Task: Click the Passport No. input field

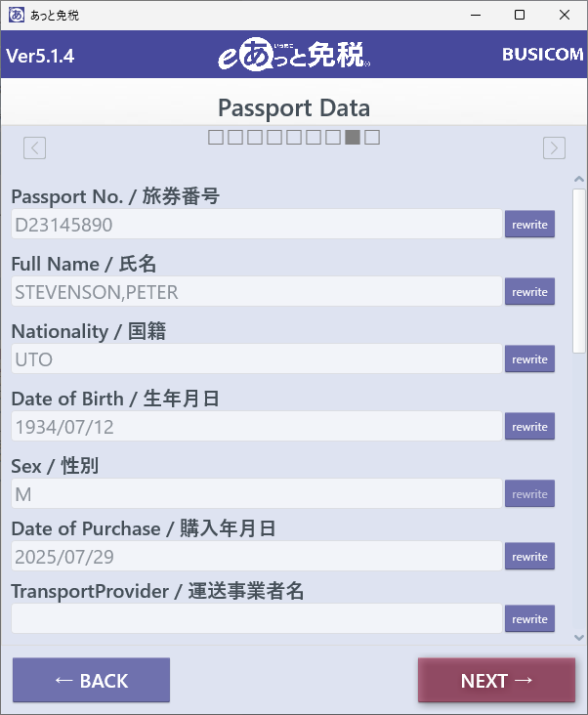Action: (x=257, y=224)
